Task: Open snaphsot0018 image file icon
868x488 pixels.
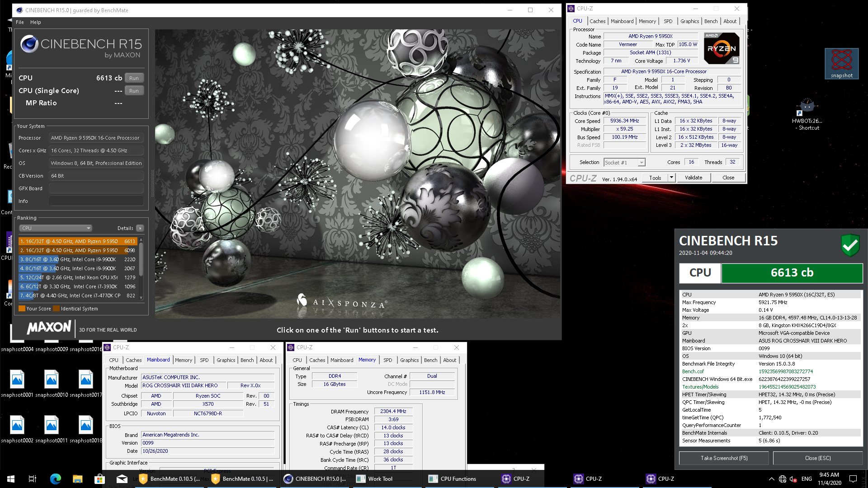Action: 86,429
